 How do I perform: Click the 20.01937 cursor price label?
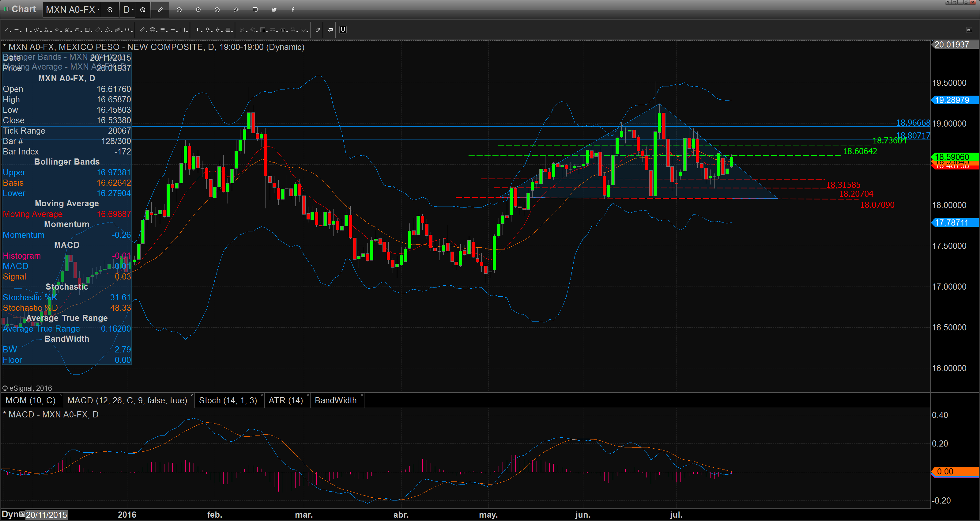pos(955,44)
